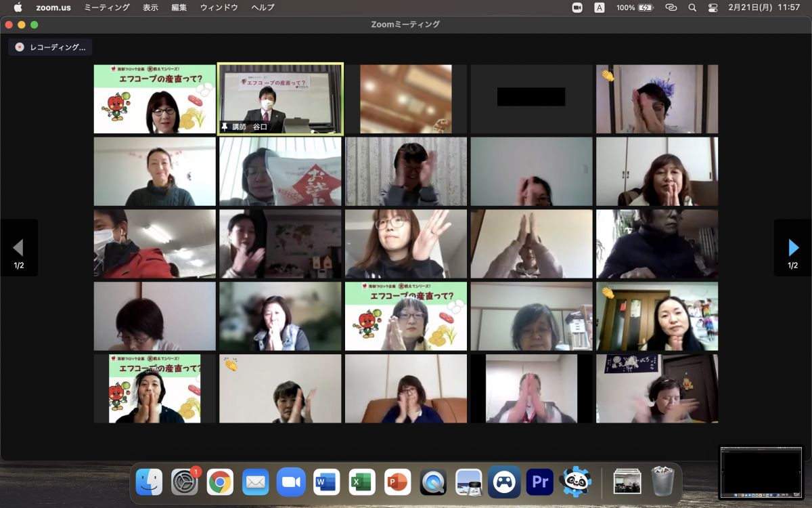Open the panda gear app in Dock
Image resolution: width=812 pixels, height=508 pixels.
point(576,482)
